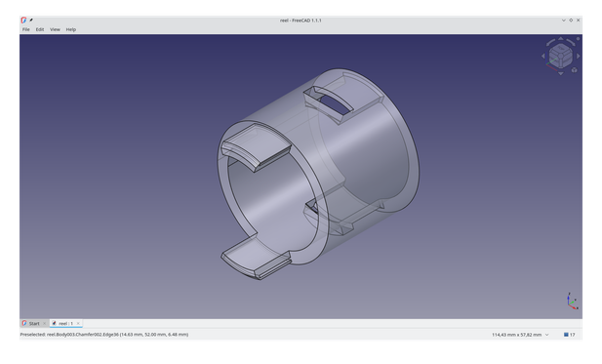Click the Preselected edge status text

(x=104, y=335)
